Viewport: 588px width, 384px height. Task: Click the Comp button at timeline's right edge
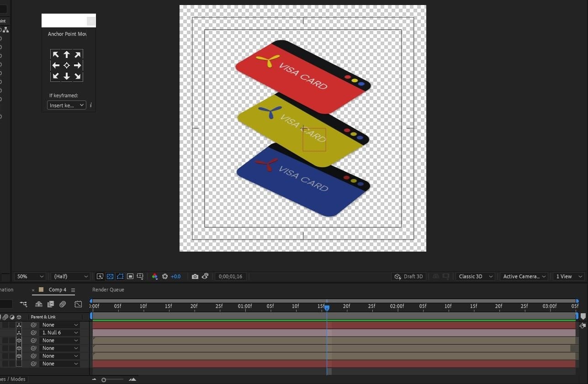[583, 326]
